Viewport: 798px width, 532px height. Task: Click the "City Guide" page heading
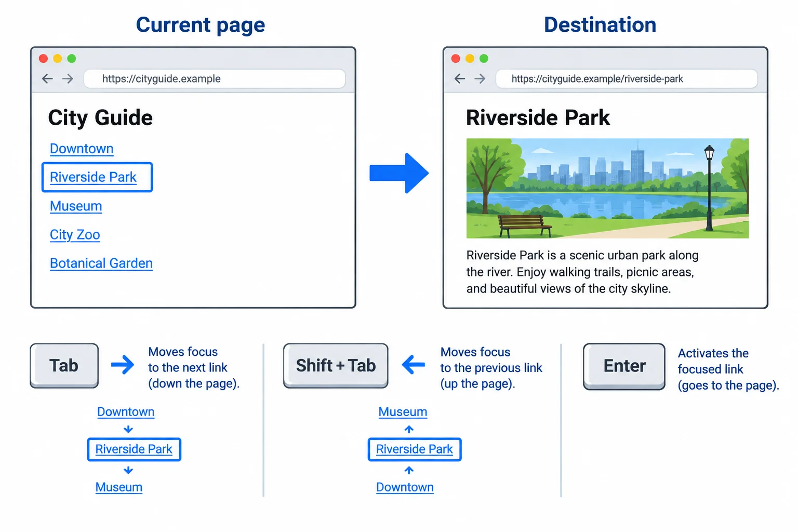coord(100,118)
